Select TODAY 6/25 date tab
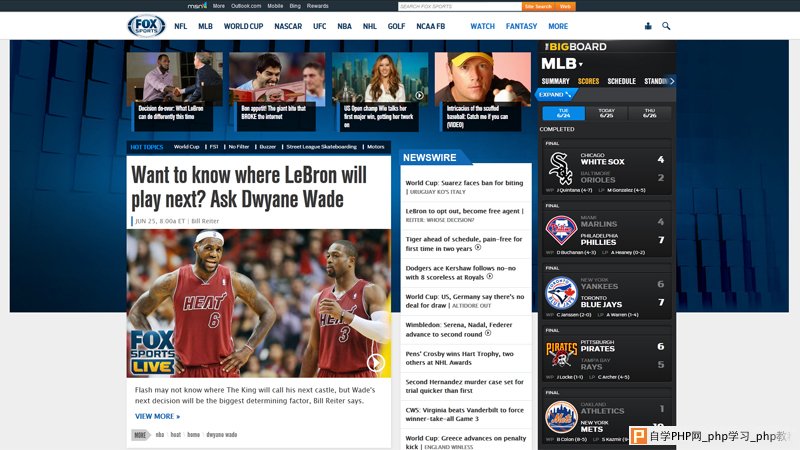 pos(606,113)
